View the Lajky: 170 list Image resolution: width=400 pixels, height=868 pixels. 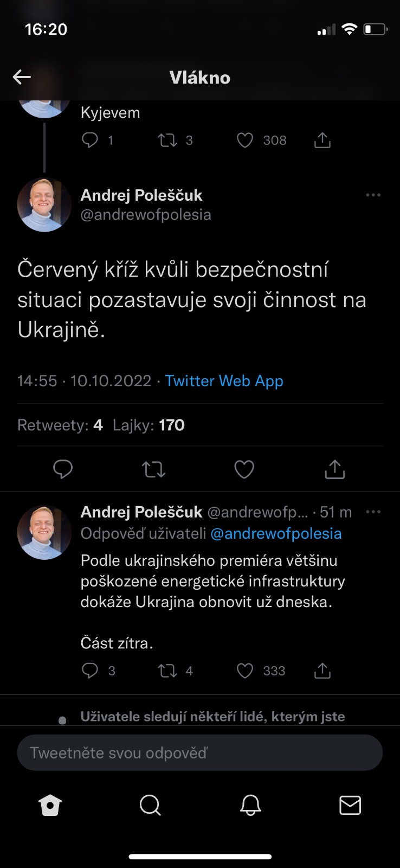click(x=149, y=425)
